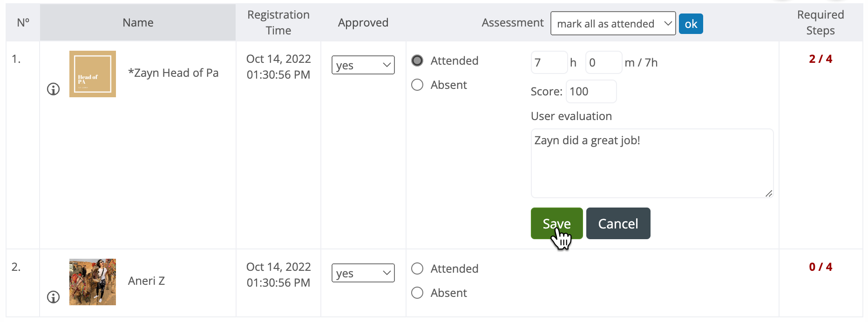Cancel the attendance evaluation edit
Screen dimensions: 868x322
coord(618,223)
